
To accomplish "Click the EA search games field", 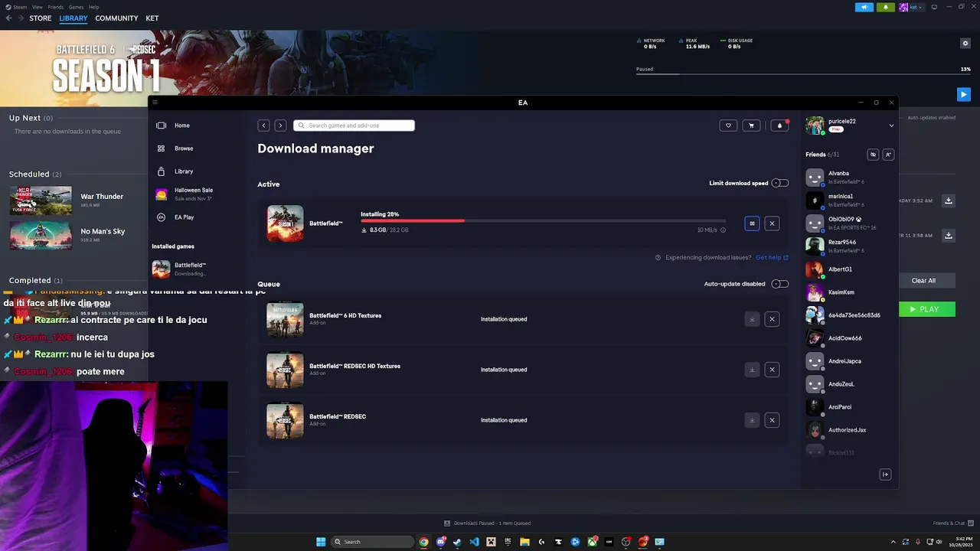I will pyautogui.click(x=354, y=126).
